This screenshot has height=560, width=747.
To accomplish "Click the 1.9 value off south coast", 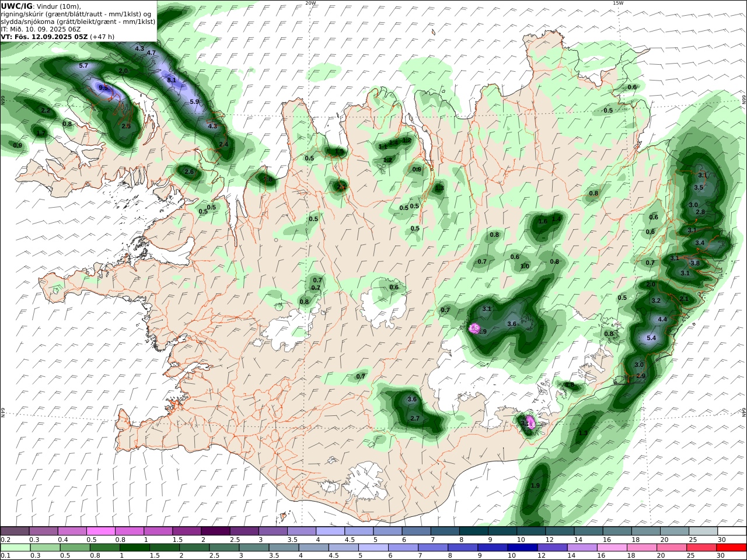I will coord(536,485).
